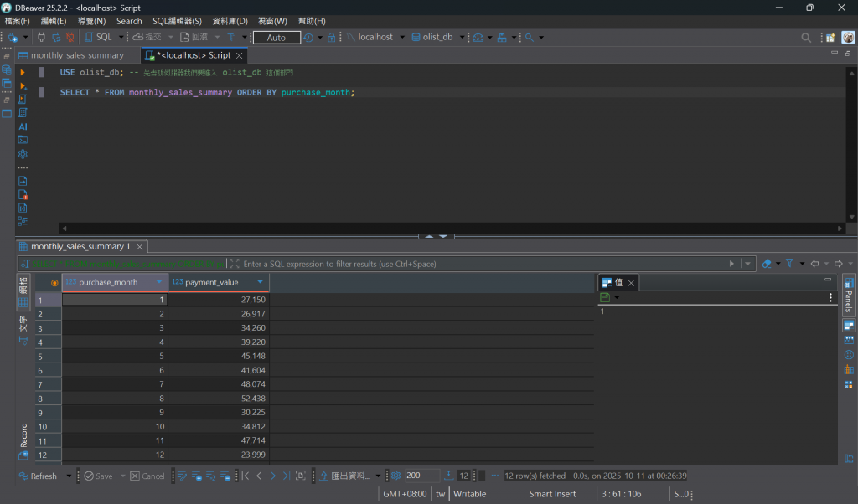858x504 pixels.
Task: Close the monthly_sales_summary 1 result tab
Action: [x=140, y=246]
